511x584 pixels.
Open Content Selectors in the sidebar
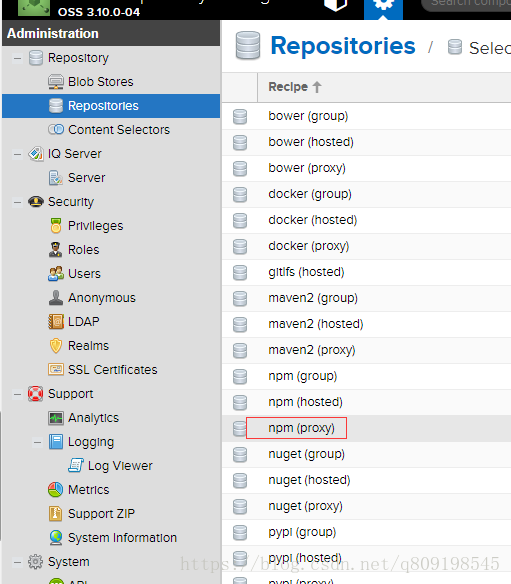click(119, 130)
